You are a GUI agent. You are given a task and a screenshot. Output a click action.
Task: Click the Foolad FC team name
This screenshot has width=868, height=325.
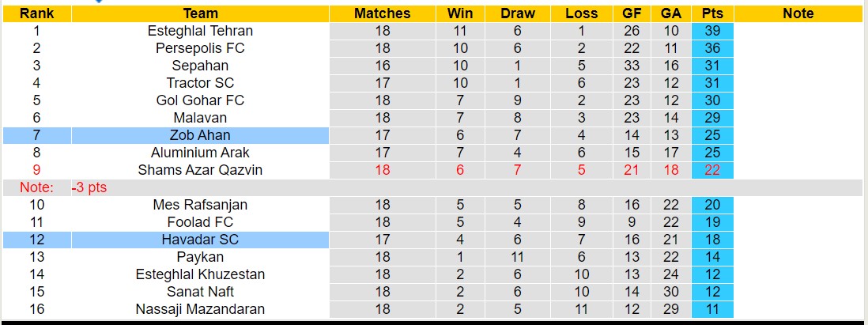200,222
